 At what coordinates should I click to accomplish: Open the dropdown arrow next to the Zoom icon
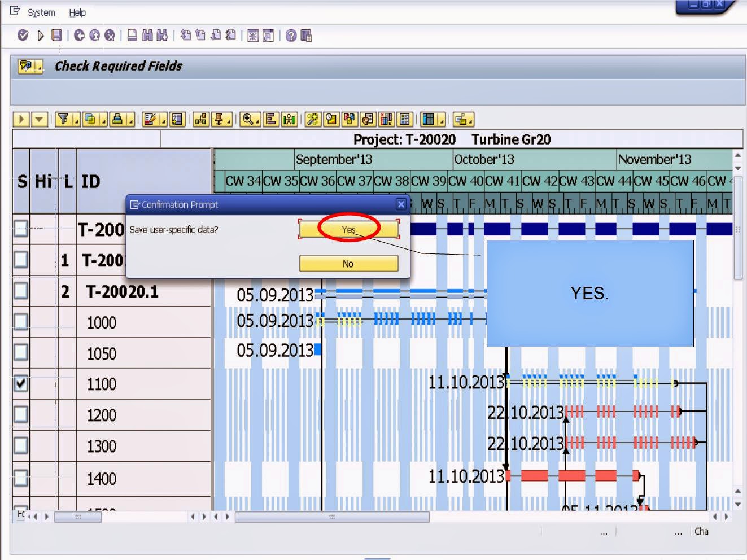(257, 122)
